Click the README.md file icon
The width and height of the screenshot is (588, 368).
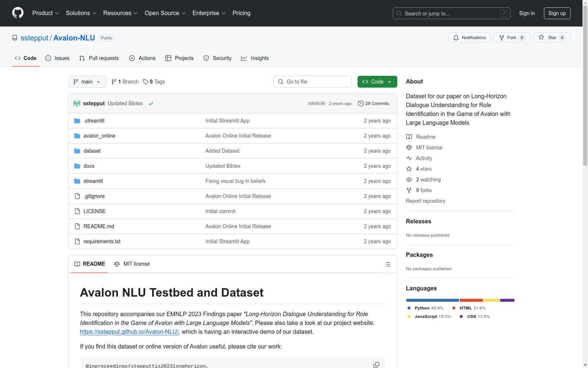coord(77,226)
